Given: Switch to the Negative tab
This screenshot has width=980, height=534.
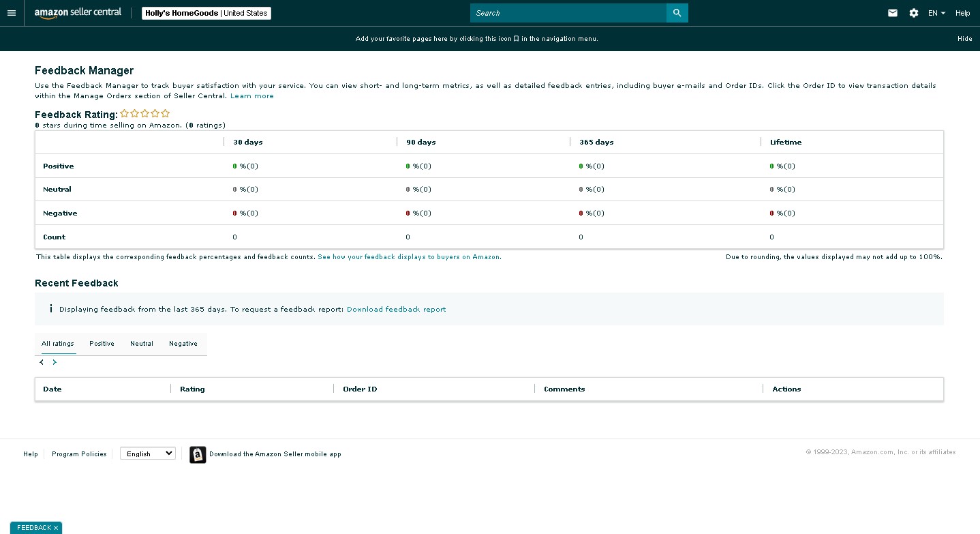Looking at the screenshot, I should 183,344.
